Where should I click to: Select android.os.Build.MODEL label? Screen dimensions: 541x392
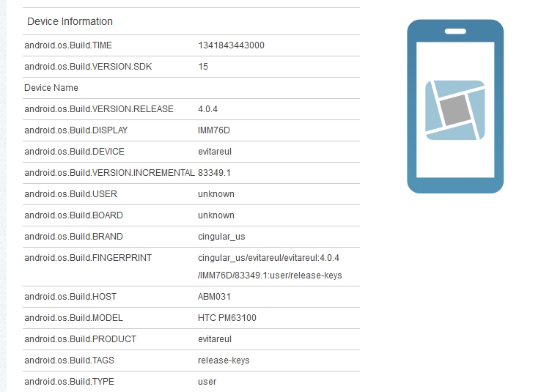(x=73, y=318)
